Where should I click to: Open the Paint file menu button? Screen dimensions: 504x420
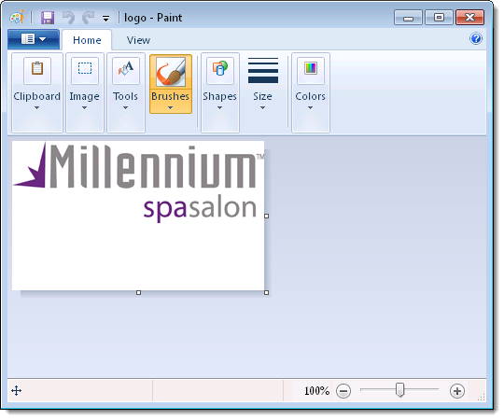coord(34,39)
